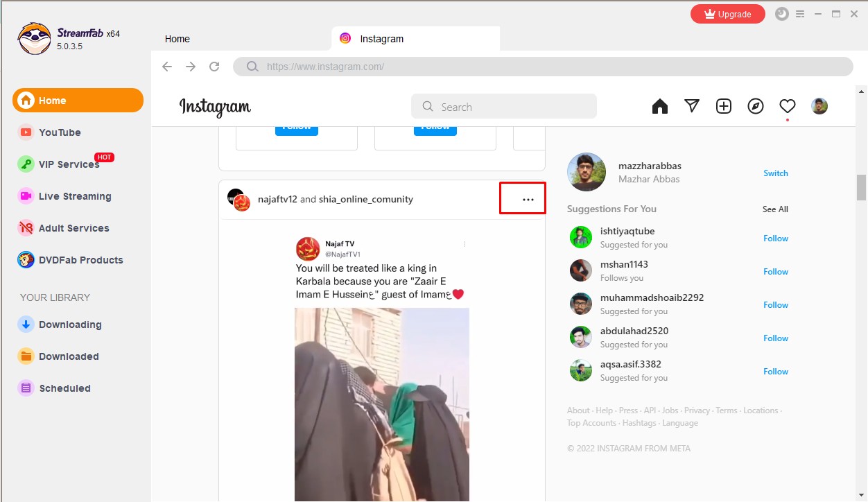Click scrollbar up arrow
This screenshot has width=868, height=502.
(861, 91)
